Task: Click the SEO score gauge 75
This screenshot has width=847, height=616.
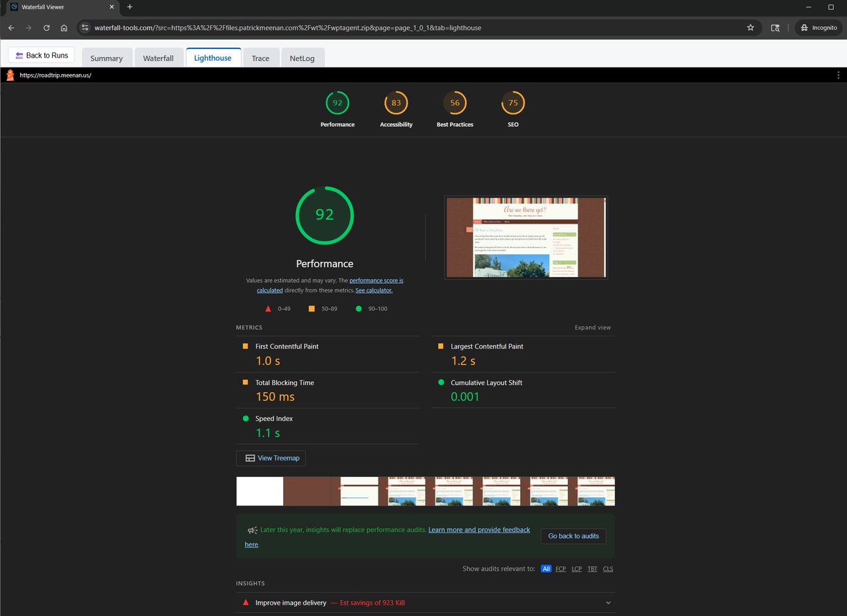Action: coord(513,103)
